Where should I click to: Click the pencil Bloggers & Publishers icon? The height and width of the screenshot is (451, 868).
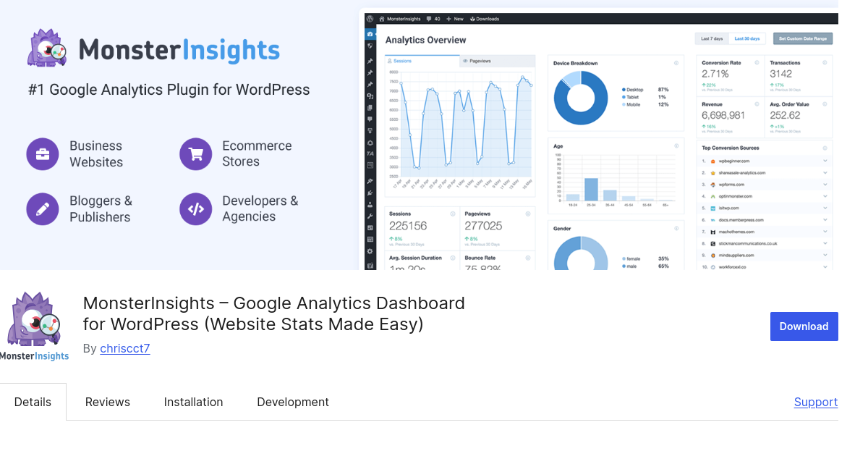click(x=43, y=209)
